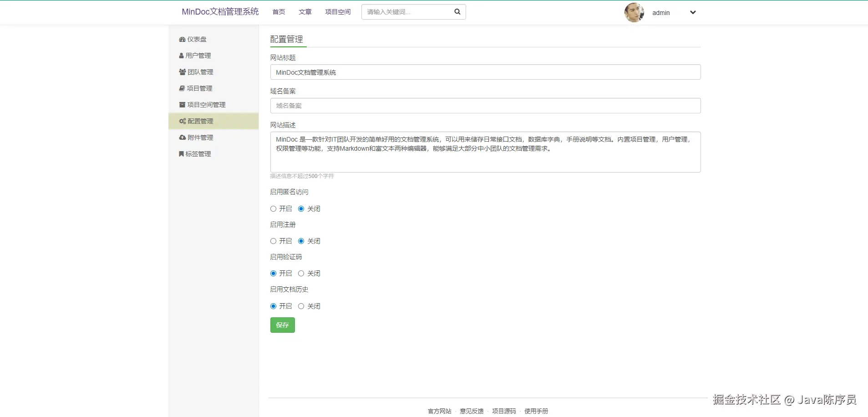This screenshot has height=417, width=868.
Task: Open the 首页 navigation item
Action: click(x=279, y=12)
